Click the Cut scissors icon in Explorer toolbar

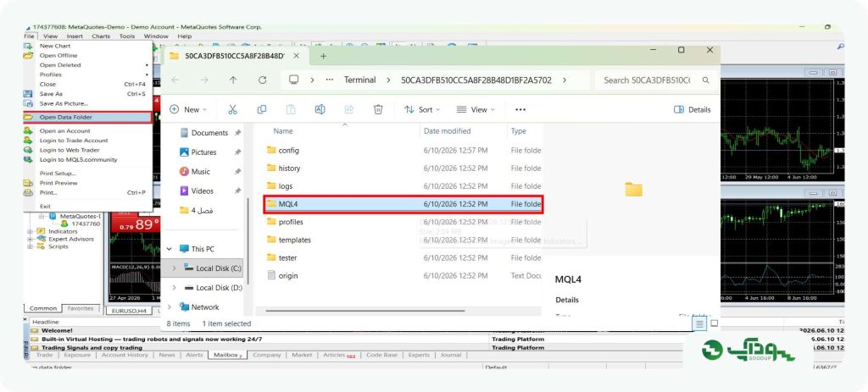click(232, 109)
